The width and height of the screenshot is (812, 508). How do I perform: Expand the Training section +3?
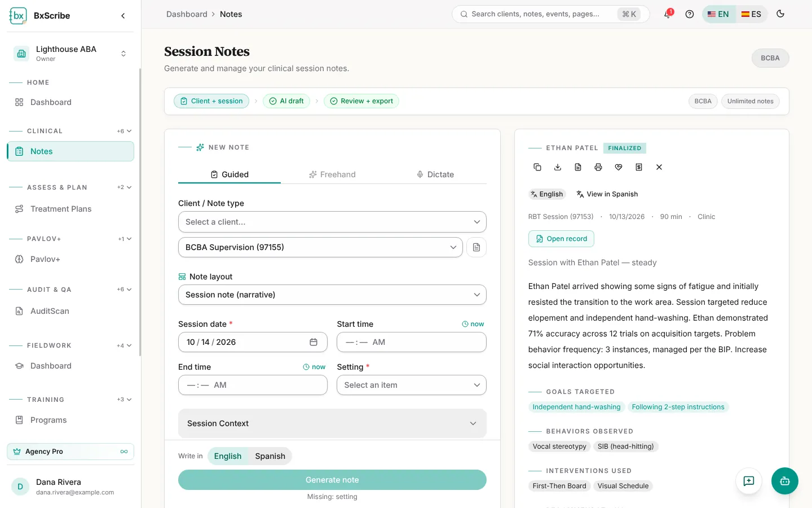[125, 400]
